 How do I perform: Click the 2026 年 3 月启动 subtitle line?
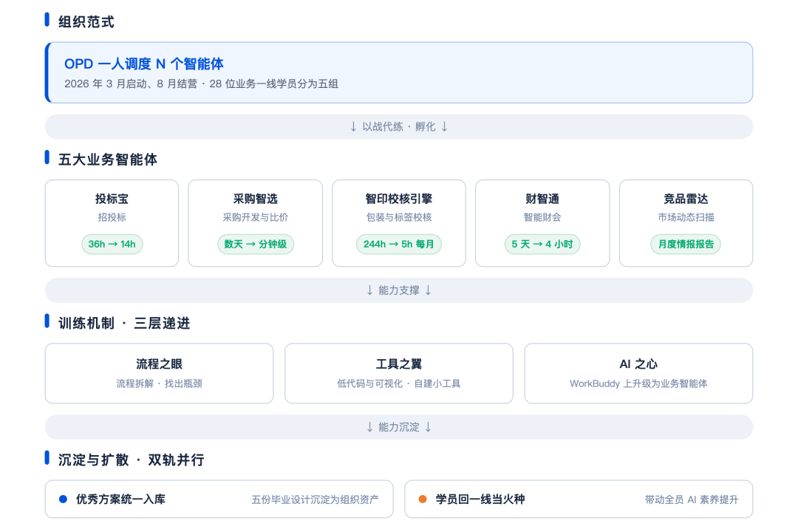pos(201,83)
